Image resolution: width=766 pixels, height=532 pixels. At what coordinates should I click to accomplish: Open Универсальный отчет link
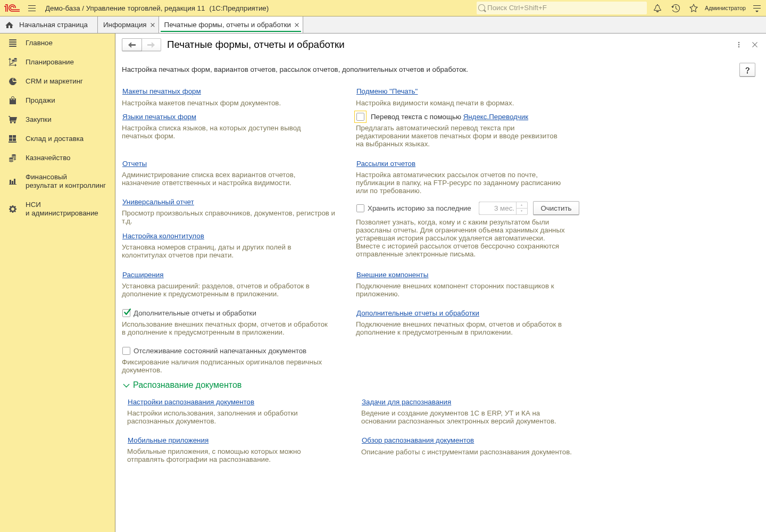[158, 202]
